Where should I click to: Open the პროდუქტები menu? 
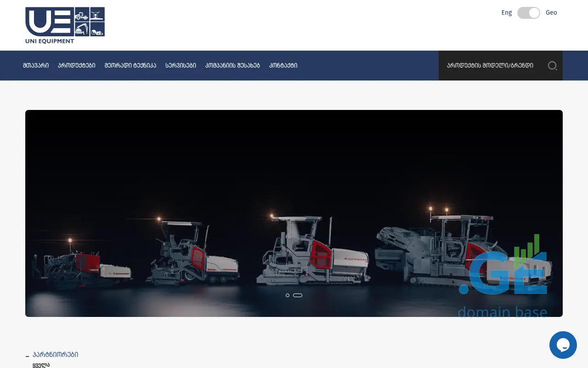pos(77,66)
